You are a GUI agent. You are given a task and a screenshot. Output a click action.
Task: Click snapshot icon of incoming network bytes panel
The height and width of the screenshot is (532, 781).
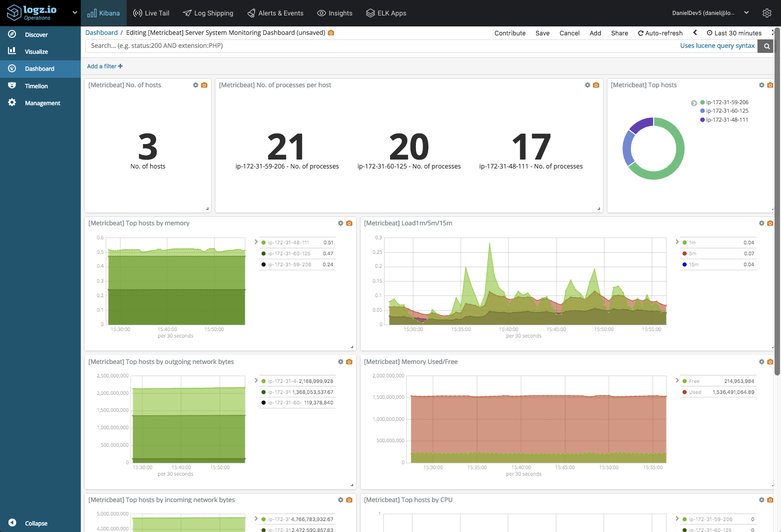point(349,500)
